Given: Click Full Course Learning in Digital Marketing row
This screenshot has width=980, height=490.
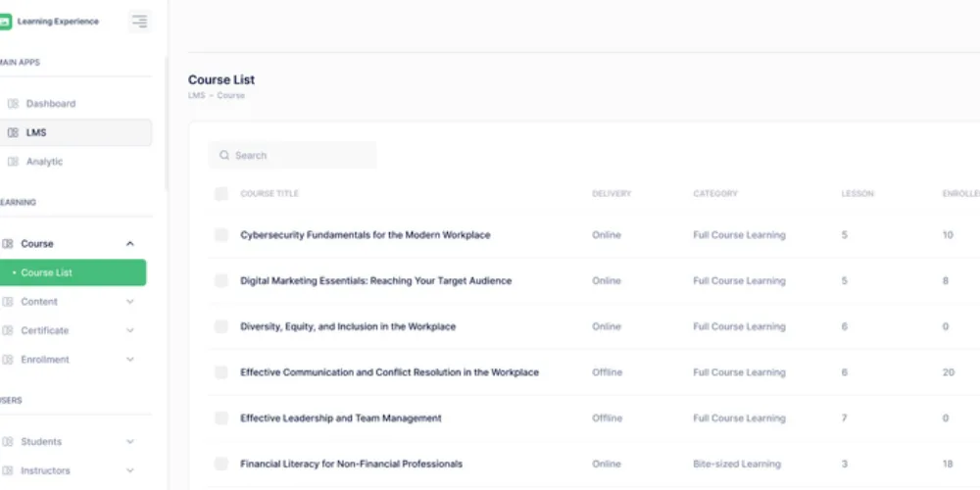Looking at the screenshot, I should coord(739,280).
